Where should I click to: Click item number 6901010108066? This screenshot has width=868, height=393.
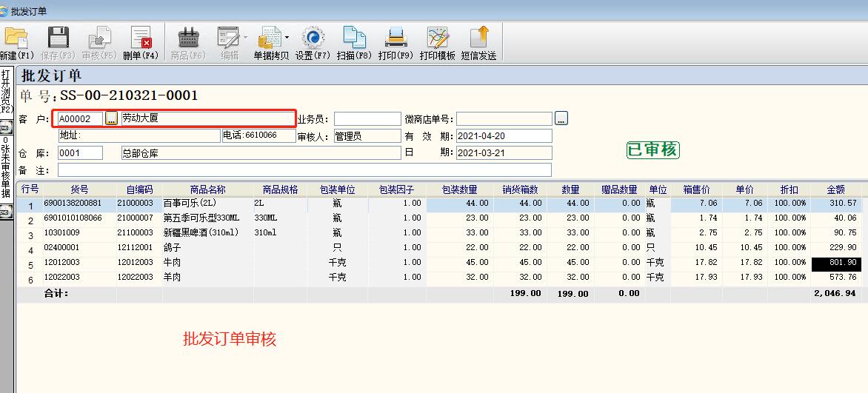click(80, 218)
